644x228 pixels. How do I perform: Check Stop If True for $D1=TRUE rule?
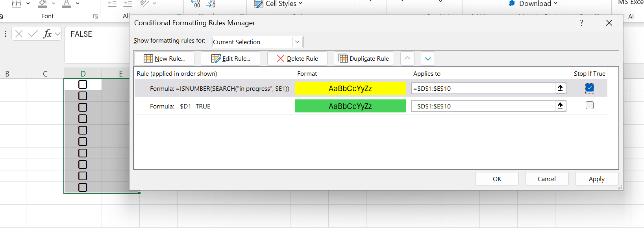589,105
